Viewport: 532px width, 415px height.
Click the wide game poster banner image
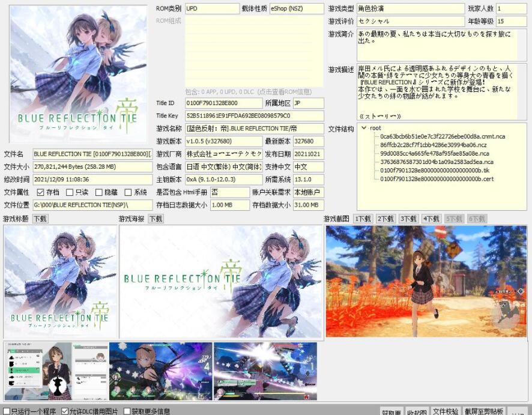point(220,282)
